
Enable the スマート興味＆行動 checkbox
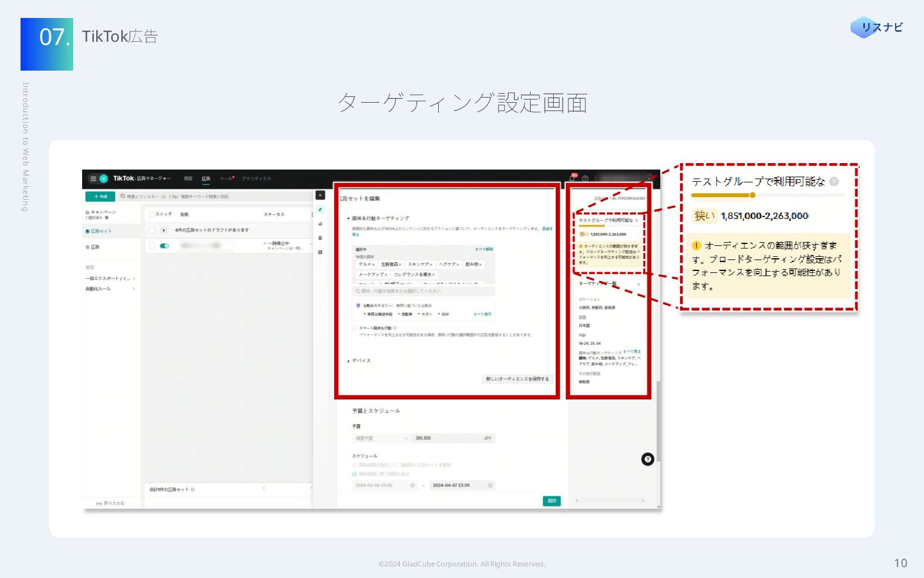pos(354,328)
